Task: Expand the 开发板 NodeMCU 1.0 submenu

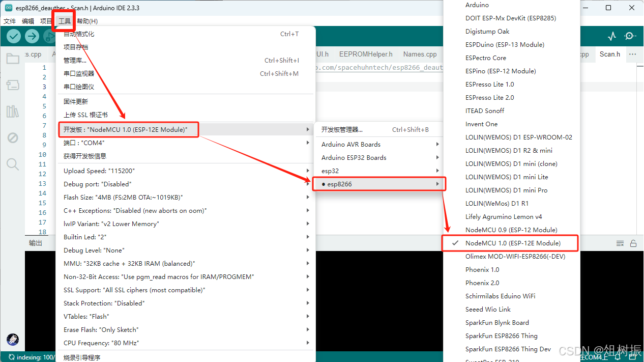Action: click(x=186, y=129)
